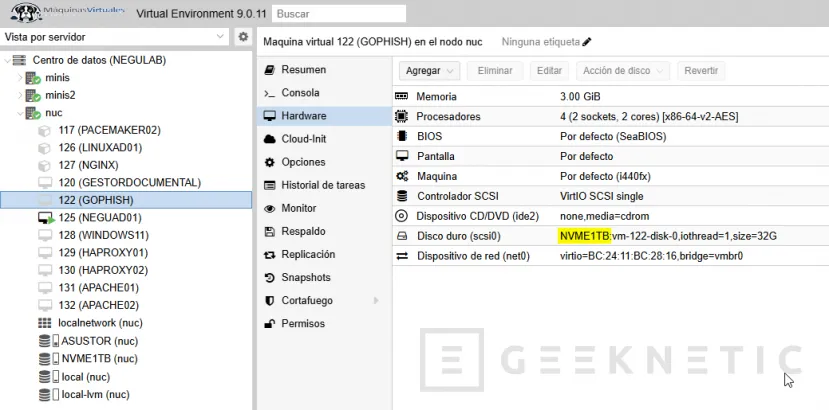Click the container icon for 127 (NGINX)
Viewport: 829px width, 410px height.
pos(44,165)
